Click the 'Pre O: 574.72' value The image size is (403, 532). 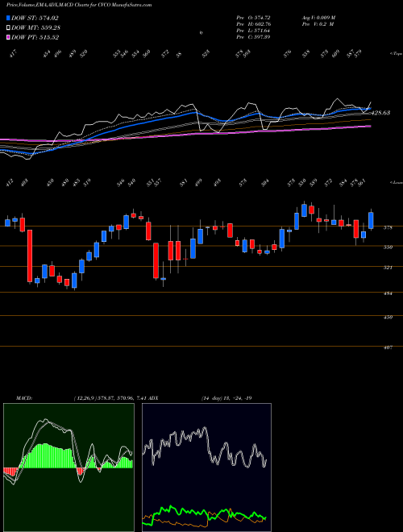click(x=253, y=17)
